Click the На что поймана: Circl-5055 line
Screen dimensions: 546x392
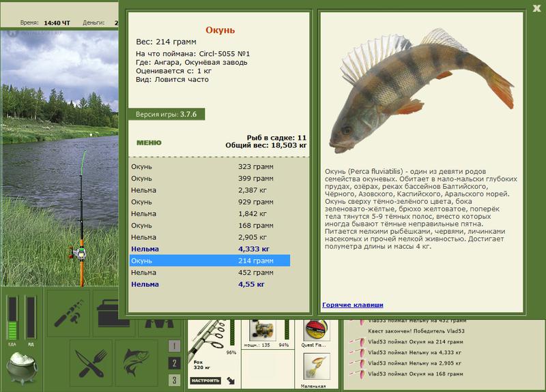pos(193,54)
